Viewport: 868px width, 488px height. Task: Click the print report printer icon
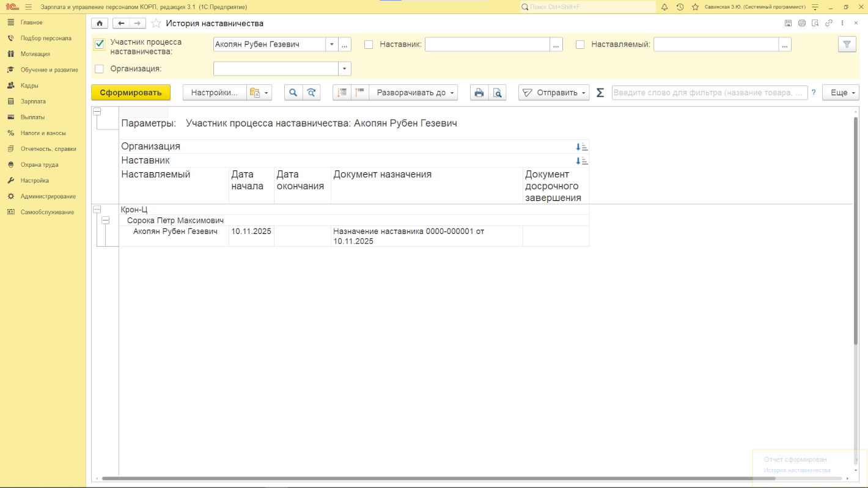(x=479, y=93)
